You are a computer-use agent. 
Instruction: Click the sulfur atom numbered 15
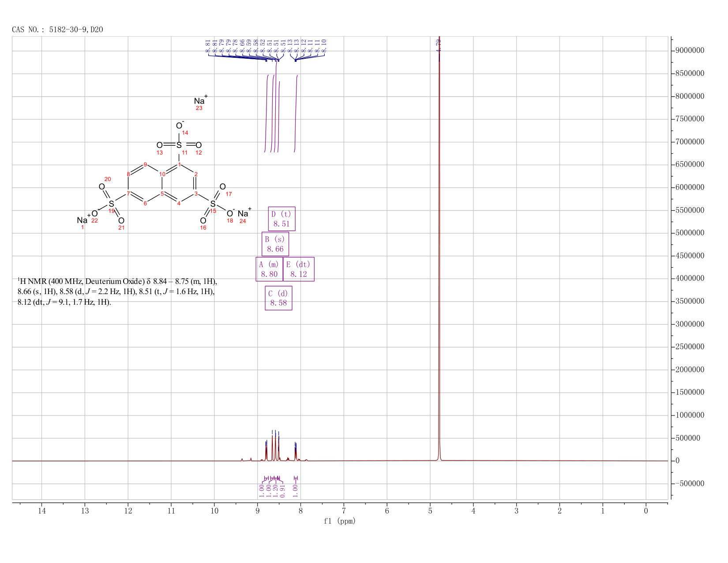click(x=213, y=204)
